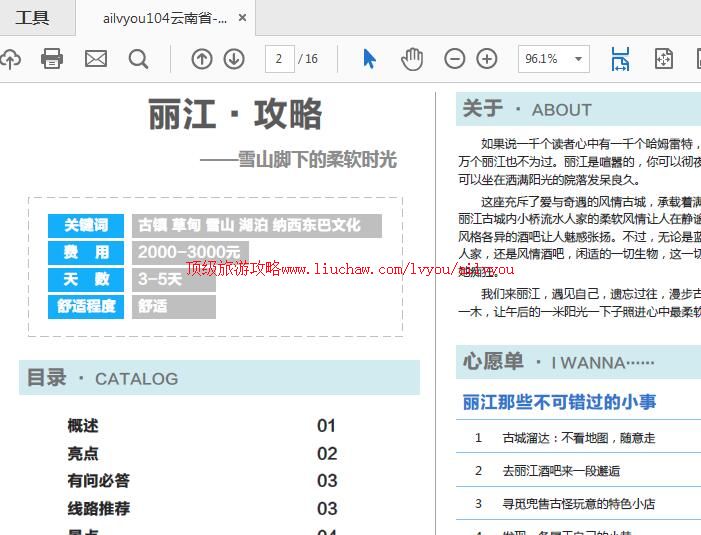Click the 概述 catalog entry

[x=83, y=426]
